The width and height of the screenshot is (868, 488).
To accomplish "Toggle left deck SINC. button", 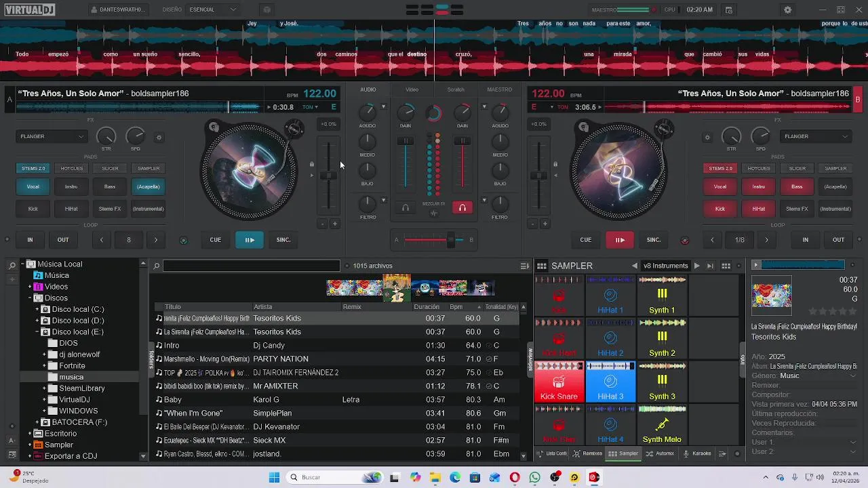I will (283, 239).
